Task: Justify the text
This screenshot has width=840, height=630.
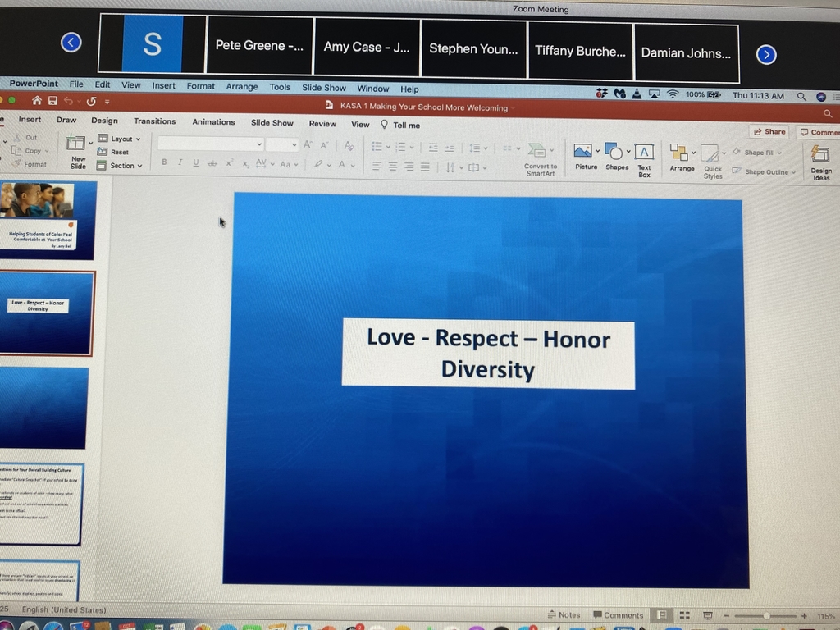Action: 425,167
